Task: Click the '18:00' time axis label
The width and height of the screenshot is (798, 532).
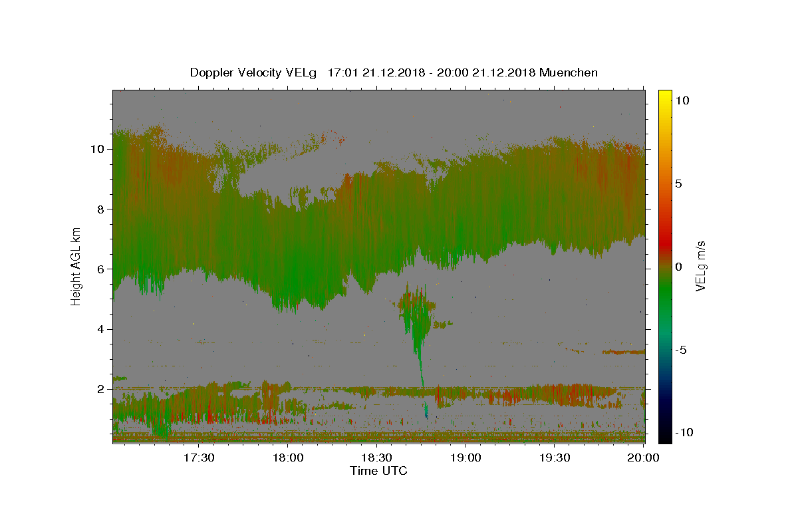Action: pos(287,458)
